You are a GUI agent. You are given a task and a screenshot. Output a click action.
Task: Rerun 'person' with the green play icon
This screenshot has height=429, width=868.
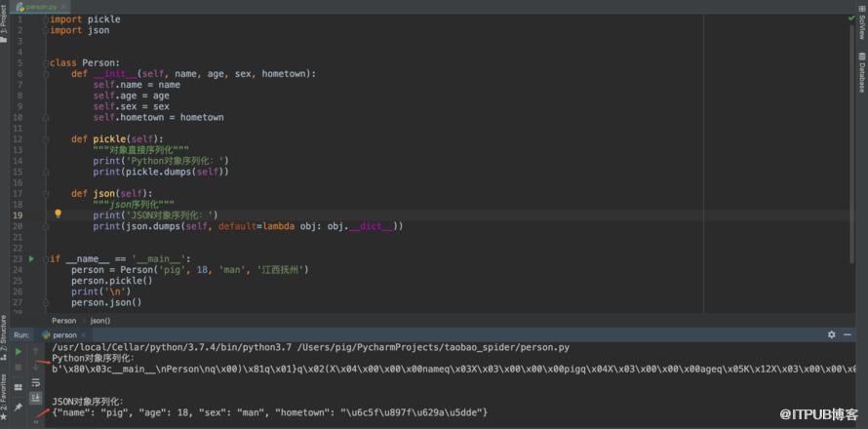(x=19, y=352)
